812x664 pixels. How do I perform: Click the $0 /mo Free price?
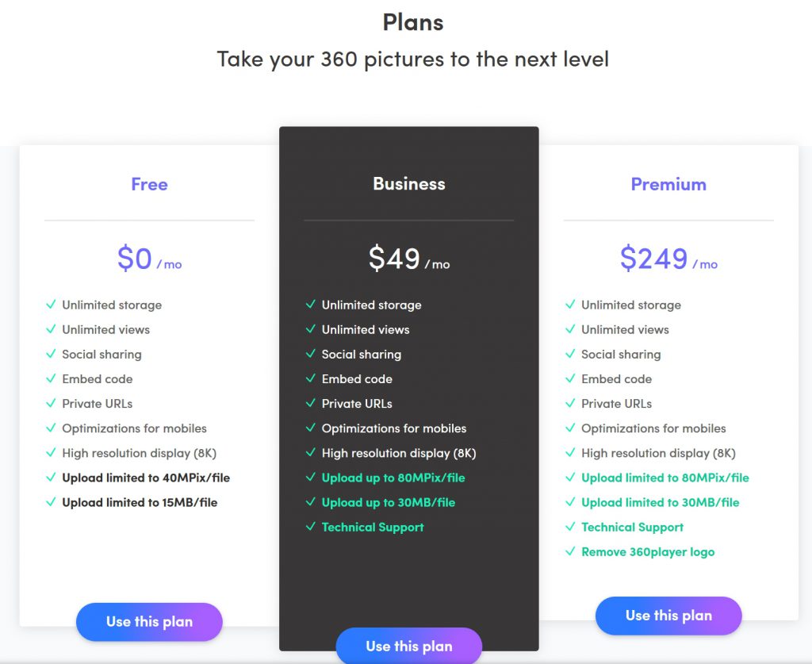click(x=149, y=259)
